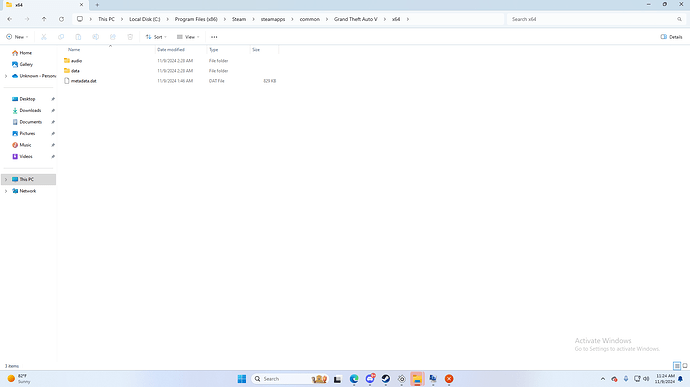Click the forward navigation arrow
This screenshot has height=387, width=690.
[x=27, y=19]
